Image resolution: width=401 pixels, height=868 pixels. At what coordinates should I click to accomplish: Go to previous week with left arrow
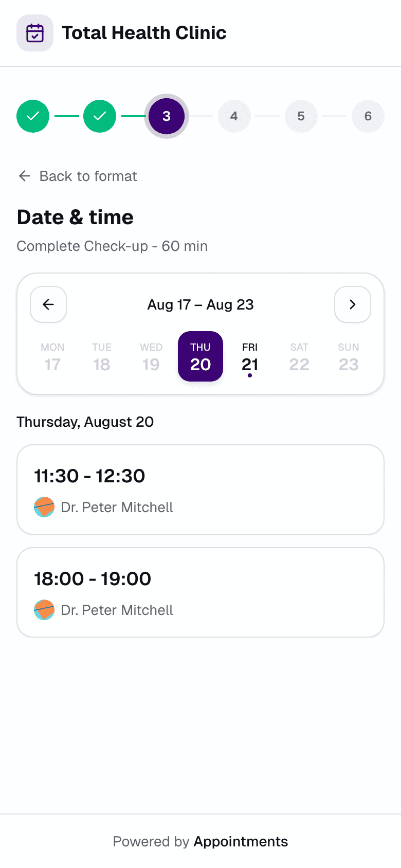pyautogui.click(x=48, y=304)
